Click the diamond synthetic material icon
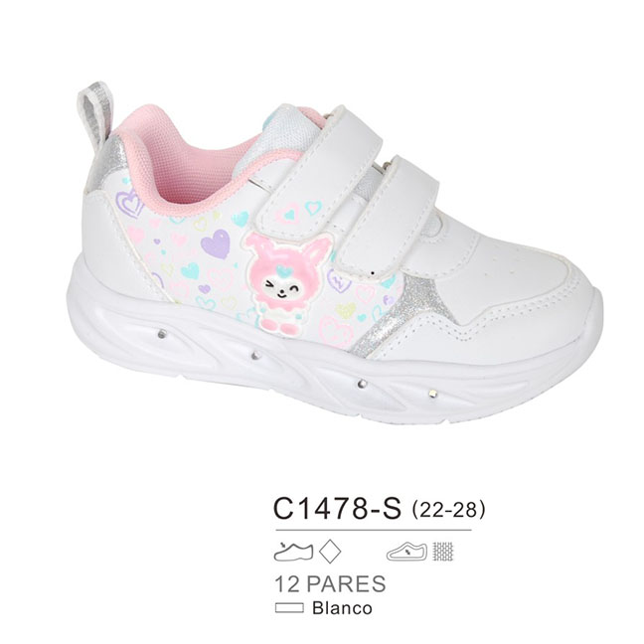 [330, 552]
